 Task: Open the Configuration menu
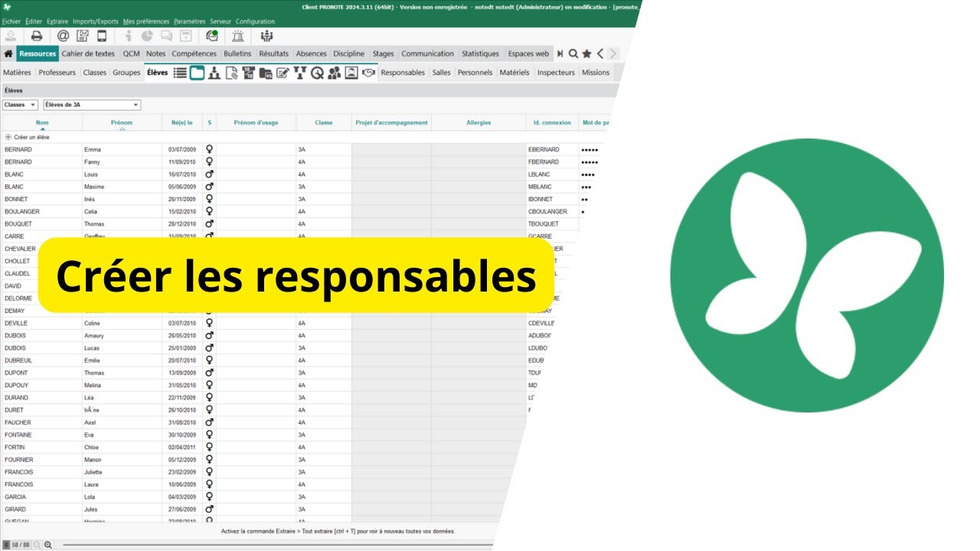click(x=255, y=21)
